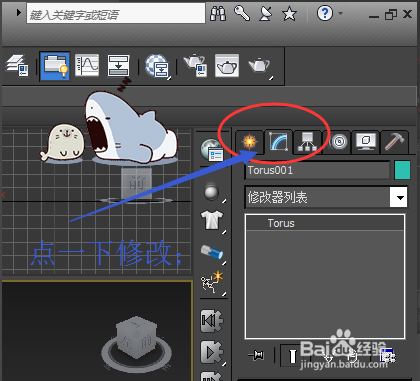Click the globe environment dialog icon
This screenshot has height=381, width=420.
(213, 150)
